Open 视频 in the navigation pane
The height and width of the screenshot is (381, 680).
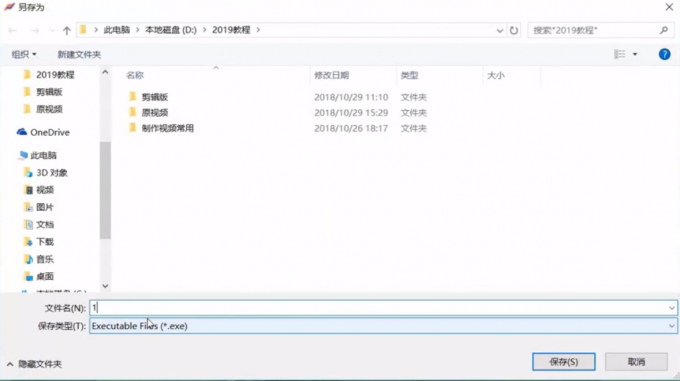coord(45,190)
